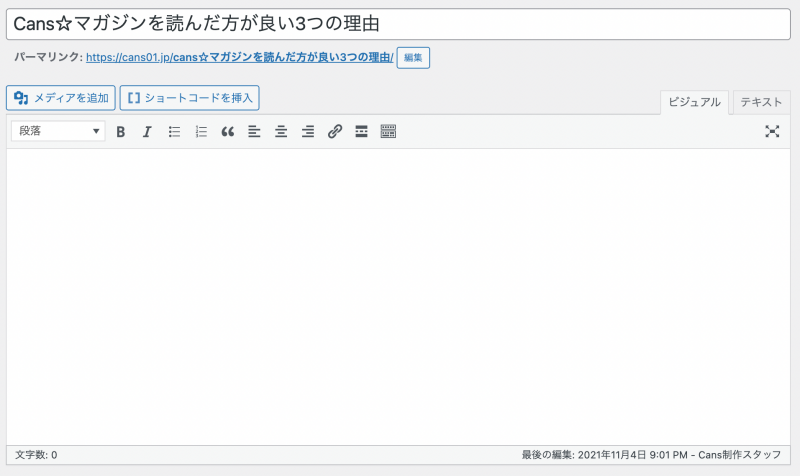This screenshot has width=800, height=476.
Task: Click the insert/edit link icon
Action: (x=335, y=131)
